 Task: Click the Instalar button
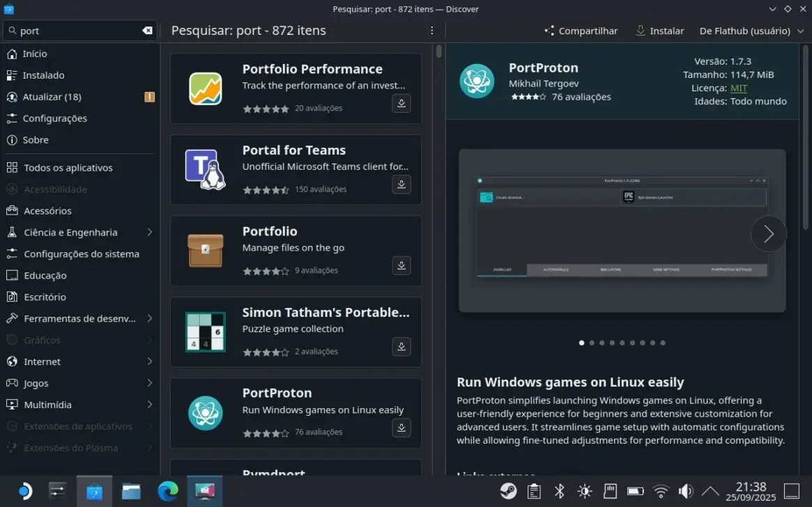pos(659,31)
